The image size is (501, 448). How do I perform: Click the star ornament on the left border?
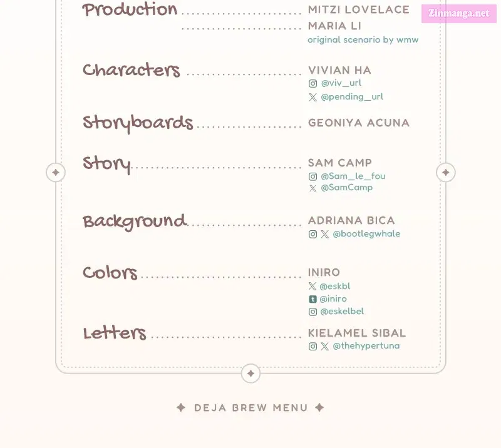coord(56,173)
